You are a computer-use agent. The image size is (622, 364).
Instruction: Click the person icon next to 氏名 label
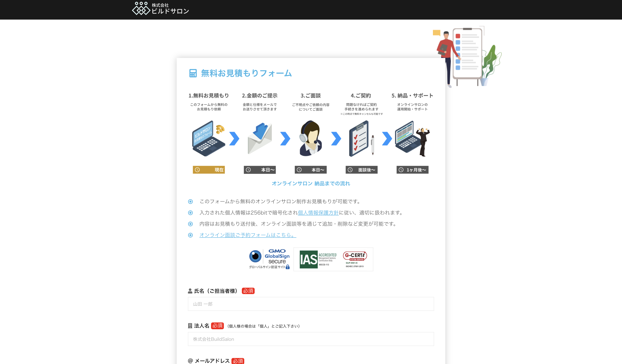tap(190, 291)
